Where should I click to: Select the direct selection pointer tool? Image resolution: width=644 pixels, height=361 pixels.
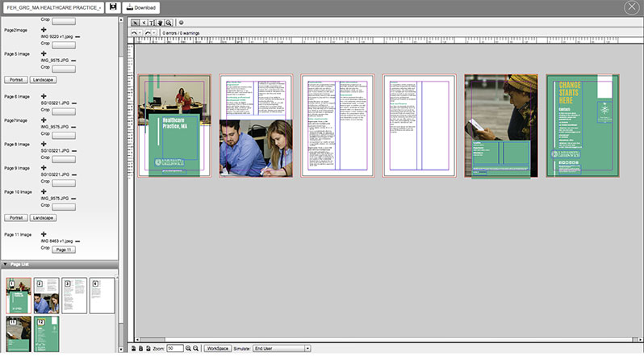144,23
